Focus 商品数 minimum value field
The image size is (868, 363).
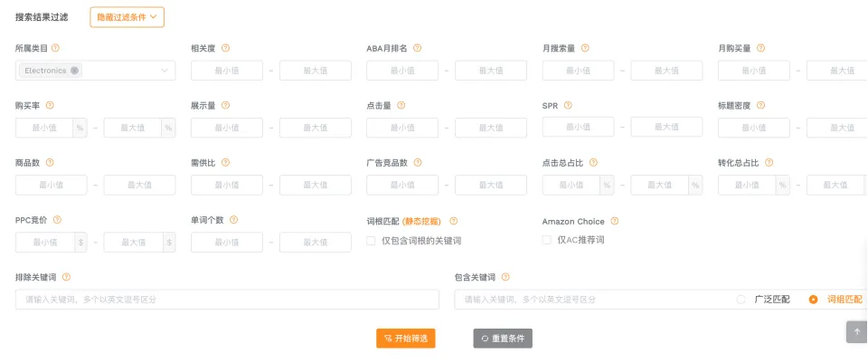click(52, 185)
